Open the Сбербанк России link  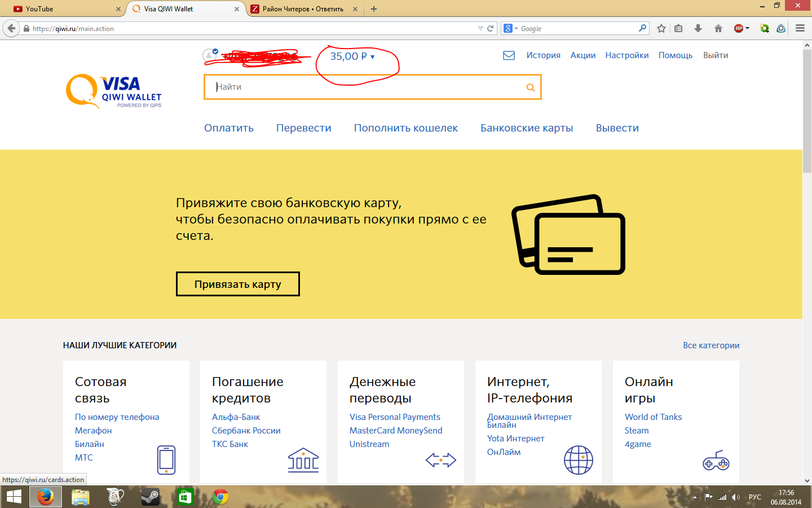246,431
